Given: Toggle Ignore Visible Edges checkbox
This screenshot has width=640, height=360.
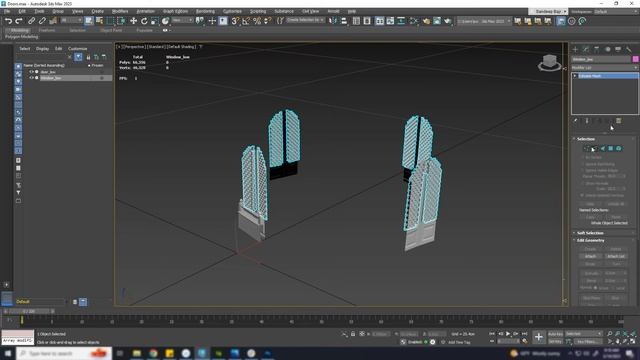Looking at the screenshot, I should tap(582, 170).
